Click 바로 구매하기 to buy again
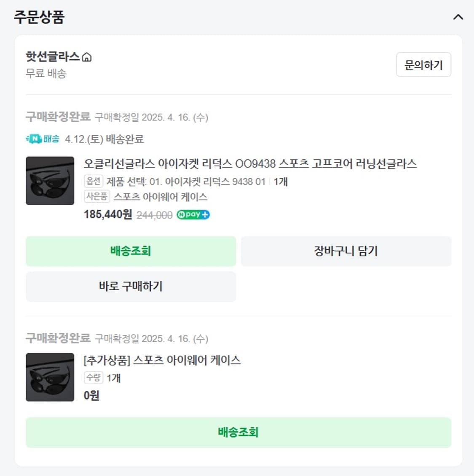Image resolution: width=474 pixels, height=476 pixels. [x=131, y=287]
